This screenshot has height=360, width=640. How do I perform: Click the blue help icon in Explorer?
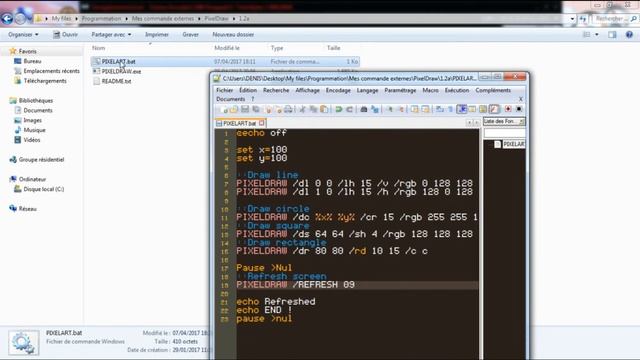629,35
